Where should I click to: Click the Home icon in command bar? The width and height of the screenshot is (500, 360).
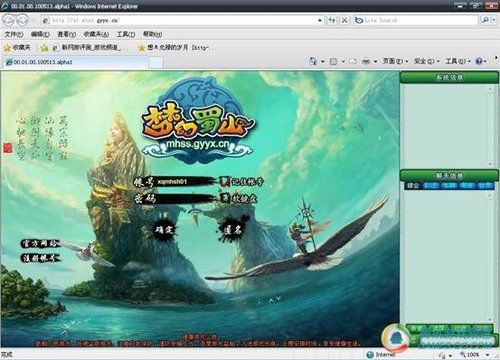(x=313, y=61)
